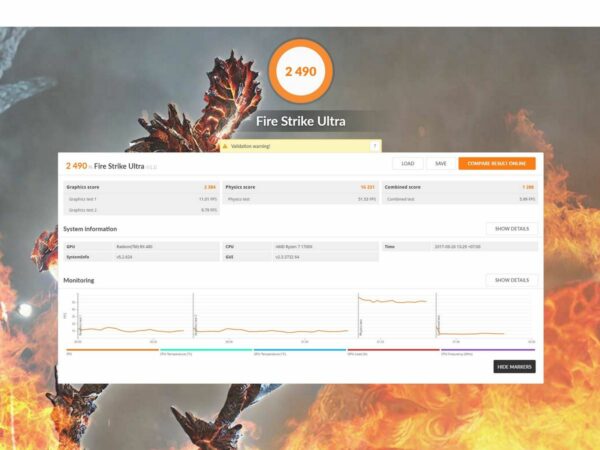The width and height of the screenshot is (600, 450).
Task: Click the Validation warning banner text
Action: point(251,146)
